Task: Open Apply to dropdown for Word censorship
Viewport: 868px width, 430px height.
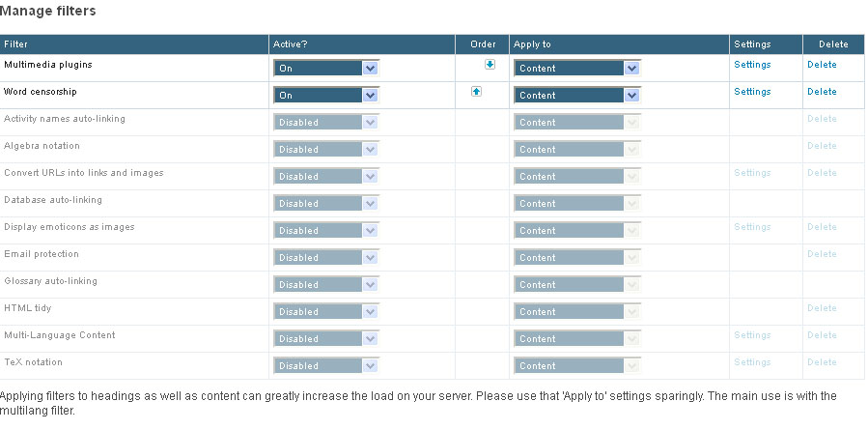Action: [x=577, y=95]
